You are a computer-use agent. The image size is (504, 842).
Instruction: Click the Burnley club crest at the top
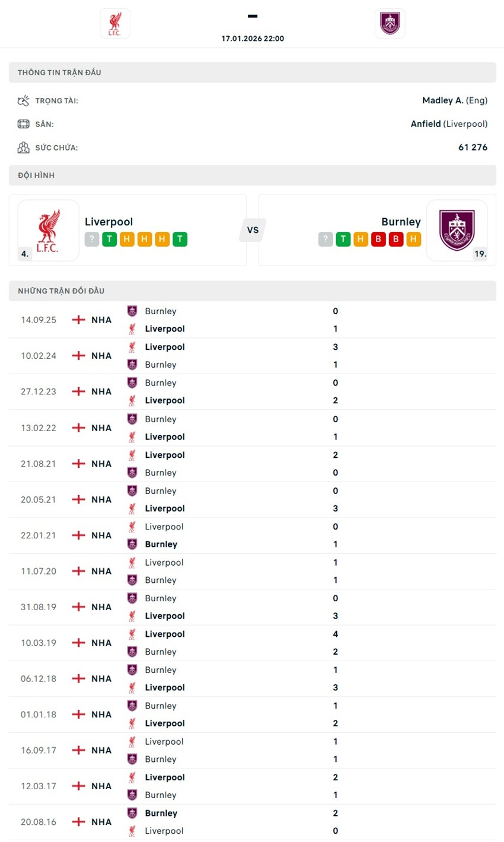[390, 23]
